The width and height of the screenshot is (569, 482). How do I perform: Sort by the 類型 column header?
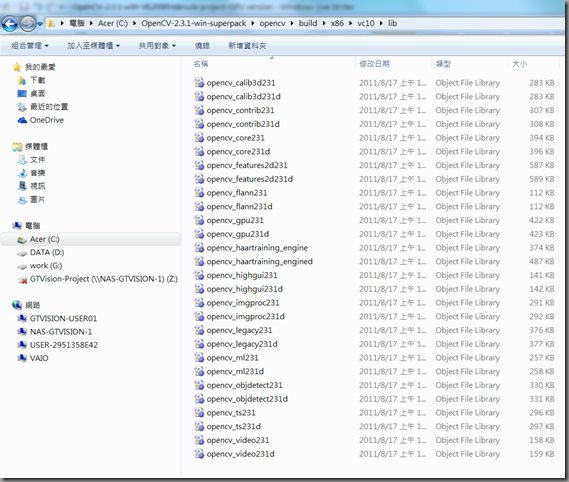coord(443,64)
